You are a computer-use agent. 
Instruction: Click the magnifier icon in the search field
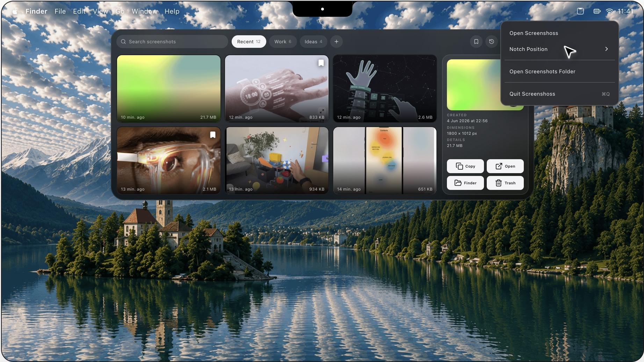pos(123,42)
